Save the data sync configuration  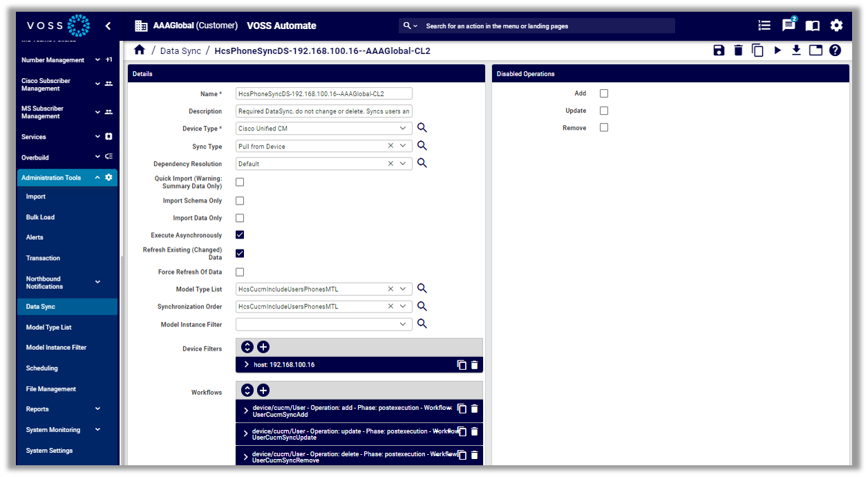coord(719,50)
